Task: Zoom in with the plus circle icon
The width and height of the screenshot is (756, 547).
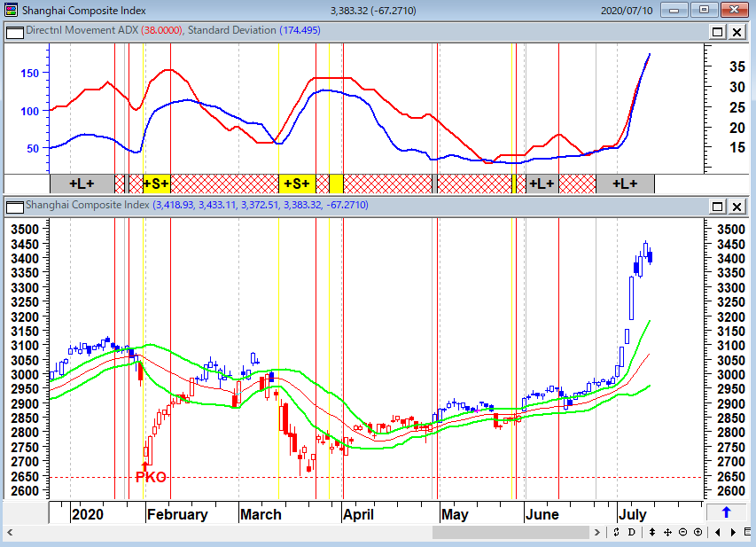Action: [698, 532]
